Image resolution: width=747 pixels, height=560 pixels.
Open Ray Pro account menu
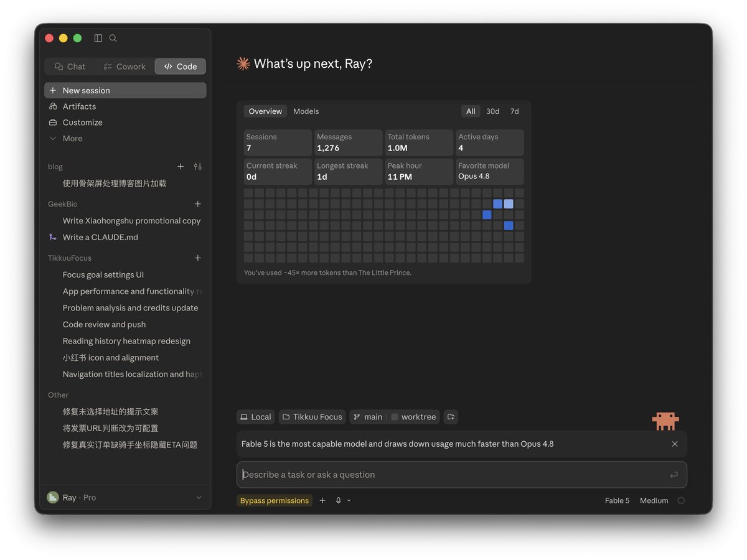[x=125, y=498]
